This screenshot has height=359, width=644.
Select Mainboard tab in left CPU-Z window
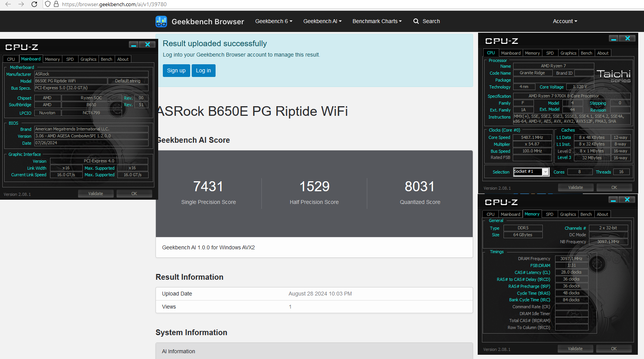point(31,59)
